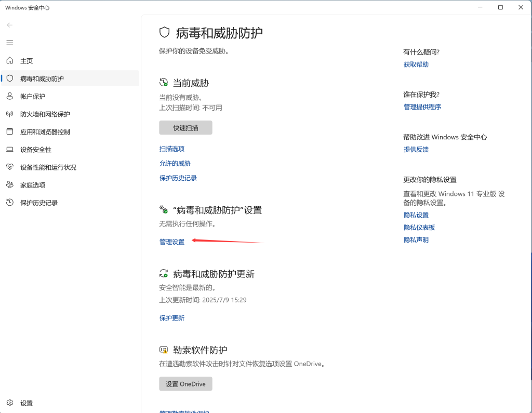Image resolution: width=532 pixels, height=413 pixels.
Task: Open the 保护更新 link
Action: click(172, 318)
